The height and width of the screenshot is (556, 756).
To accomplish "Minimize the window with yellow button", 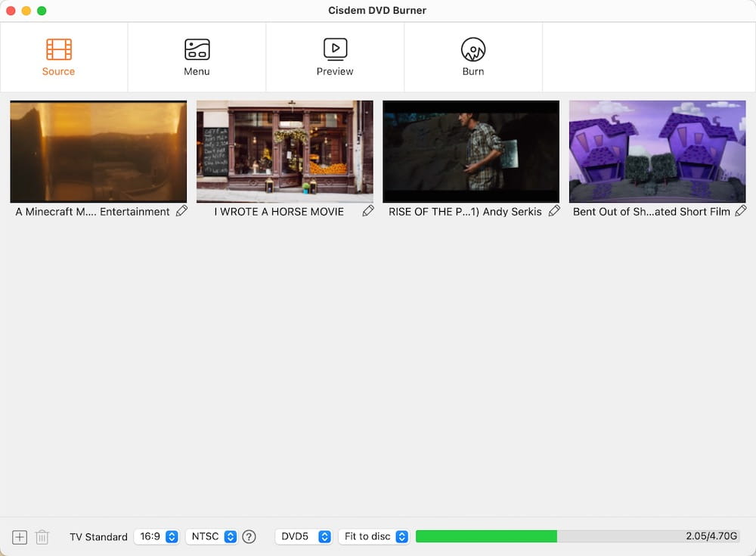I will click(x=26, y=11).
